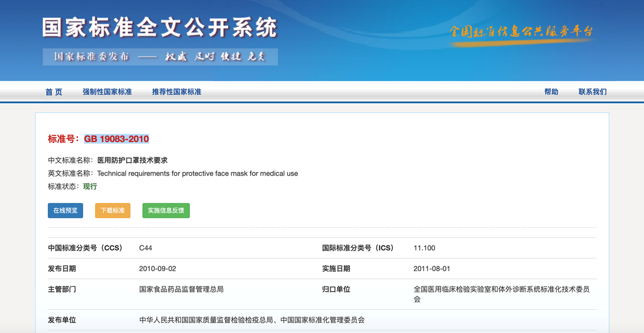Go to the 首页 home page
Image resolution: width=644 pixels, height=333 pixels.
[54, 92]
